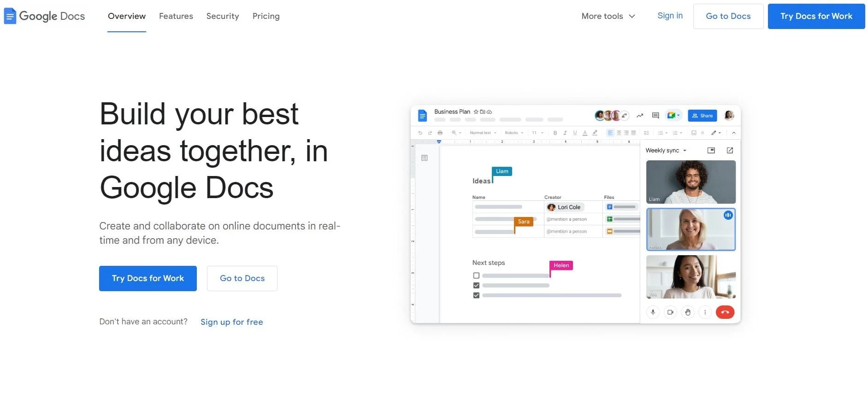Click the open in new window icon
868x393 pixels.
coord(730,151)
